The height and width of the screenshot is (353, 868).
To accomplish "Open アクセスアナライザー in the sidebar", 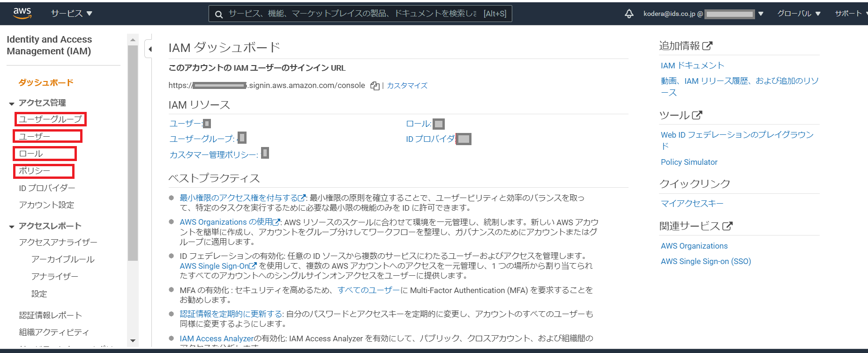I will 58,243.
